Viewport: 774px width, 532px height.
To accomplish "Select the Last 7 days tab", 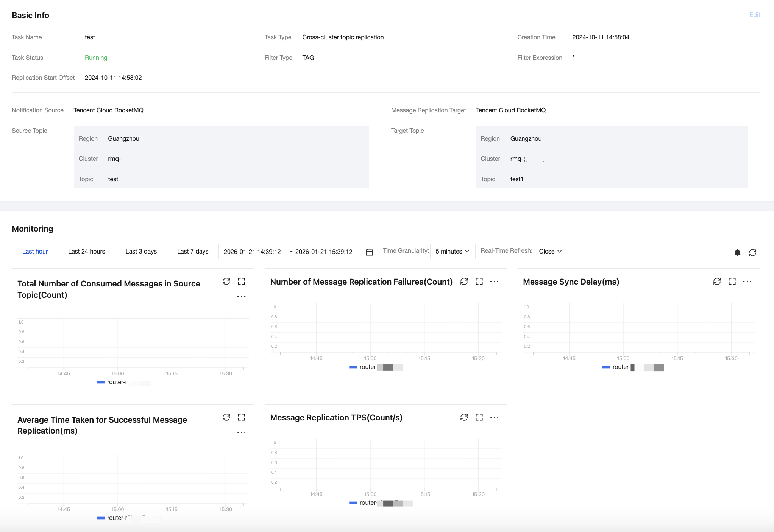I will [193, 252].
